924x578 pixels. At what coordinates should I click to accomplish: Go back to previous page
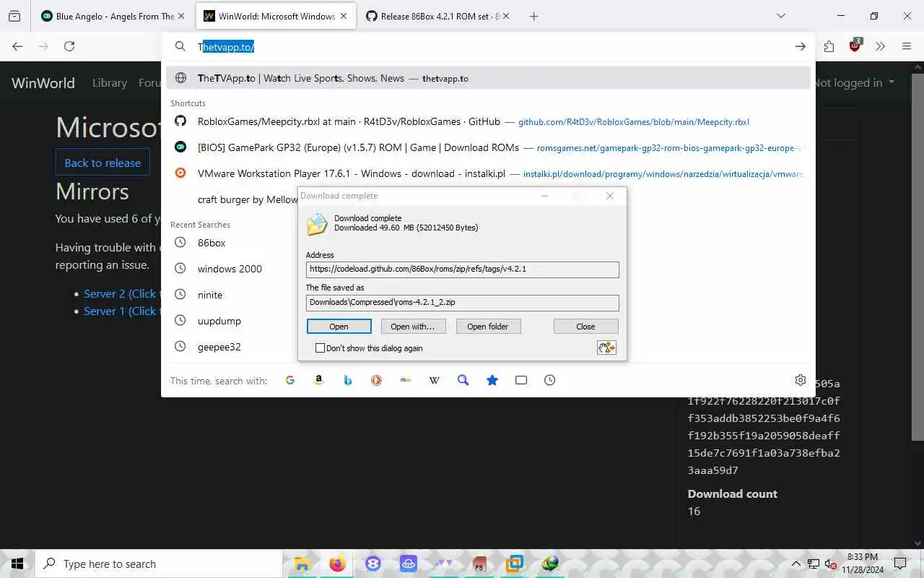tap(17, 46)
